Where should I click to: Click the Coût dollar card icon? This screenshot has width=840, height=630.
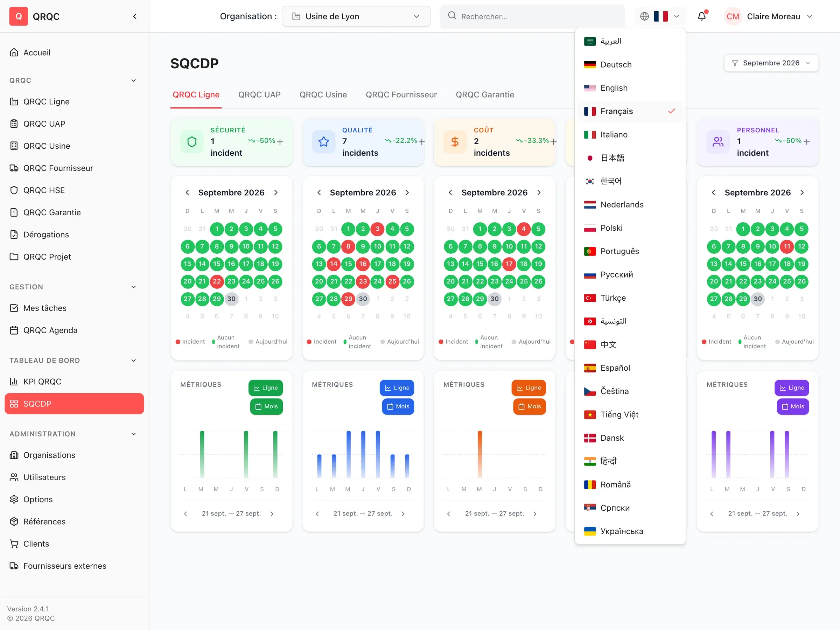(x=455, y=142)
